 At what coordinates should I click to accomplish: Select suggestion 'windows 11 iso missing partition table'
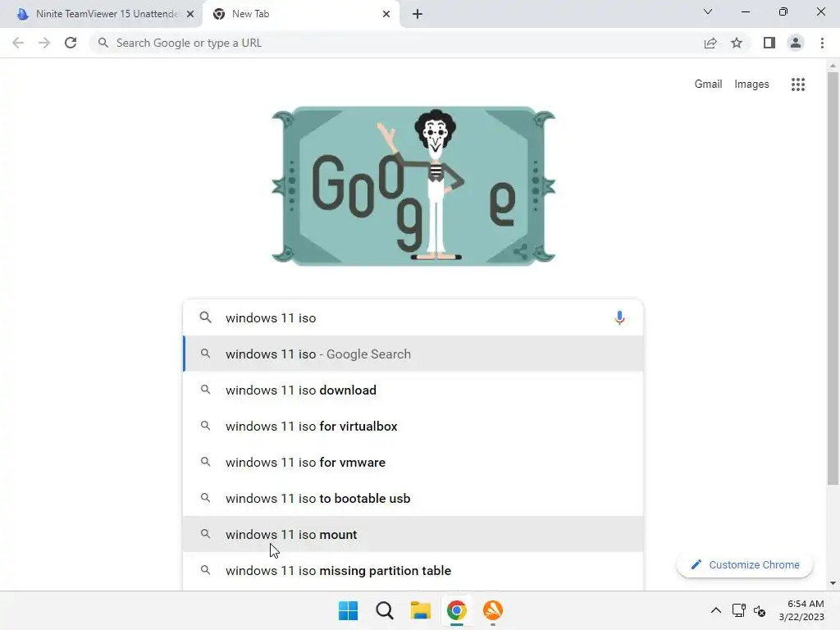413,571
